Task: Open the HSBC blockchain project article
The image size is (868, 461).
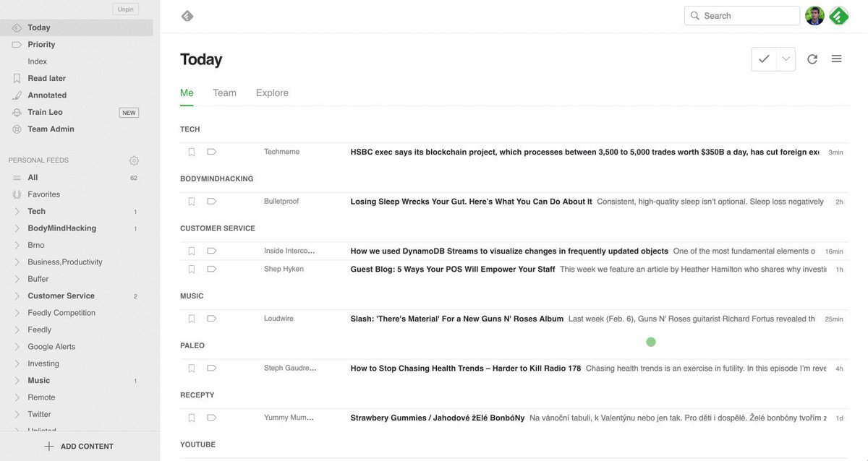Action: pos(584,152)
